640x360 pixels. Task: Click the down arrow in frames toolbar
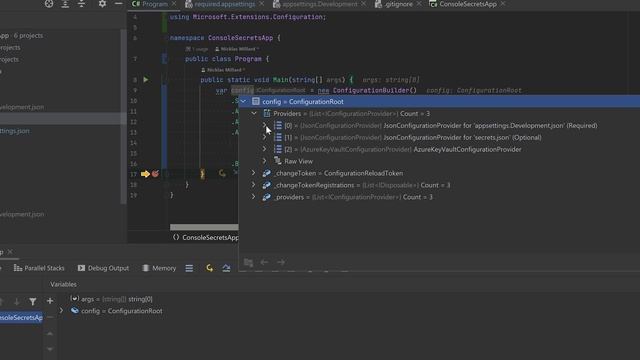[x=16, y=302]
